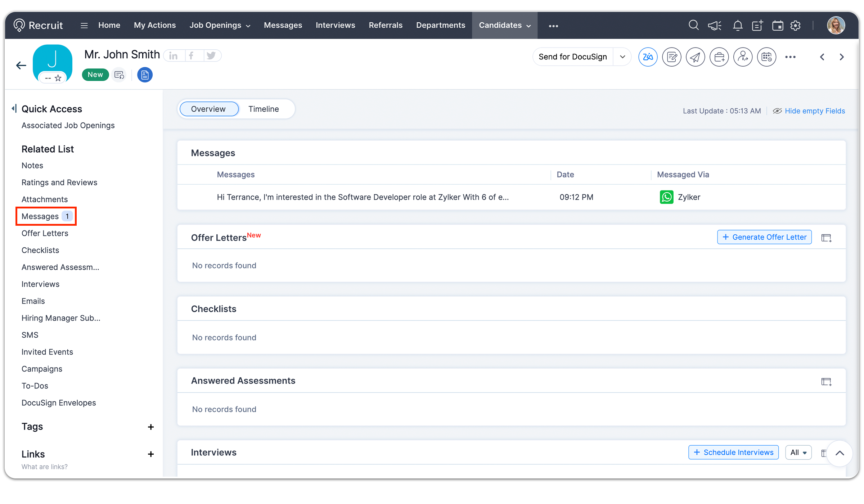Click Generate Offer Letter button
Viewport: 864px width, 504px height.
click(x=764, y=237)
